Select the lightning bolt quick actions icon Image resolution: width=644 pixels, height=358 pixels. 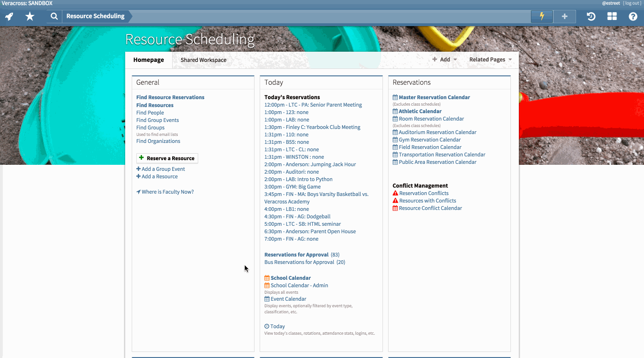click(x=541, y=16)
